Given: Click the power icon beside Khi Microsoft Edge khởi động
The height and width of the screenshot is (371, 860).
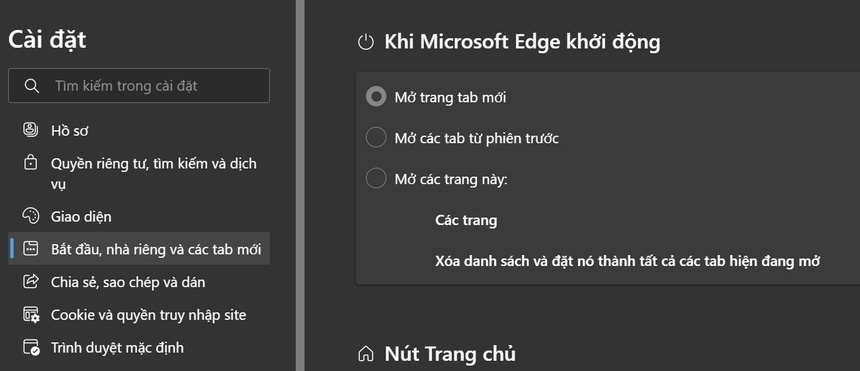Looking at the screenshot, I should [x=365, y=42].
